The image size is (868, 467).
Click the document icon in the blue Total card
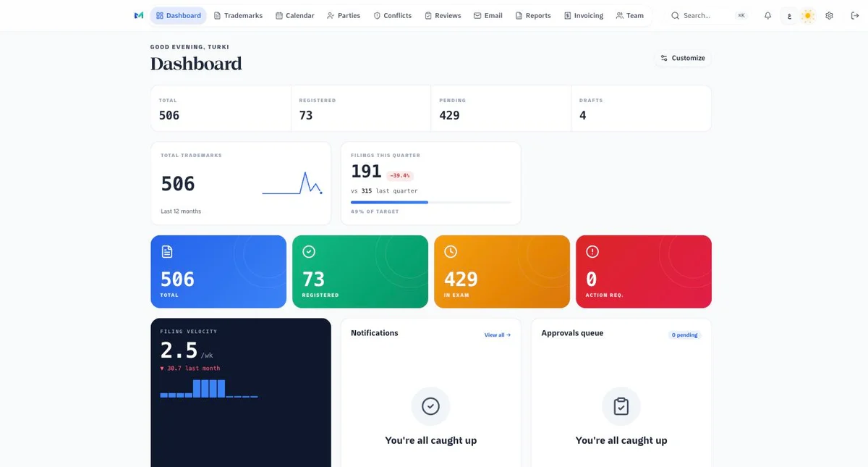[x=167, y=251]
